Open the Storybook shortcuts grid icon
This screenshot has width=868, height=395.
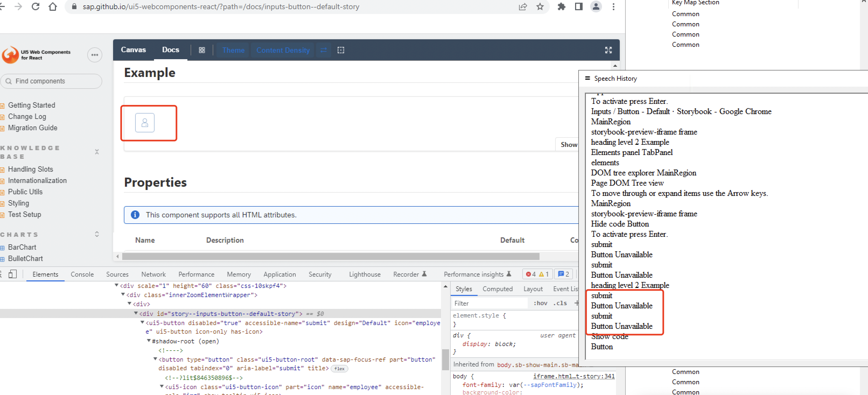(202, 50)
